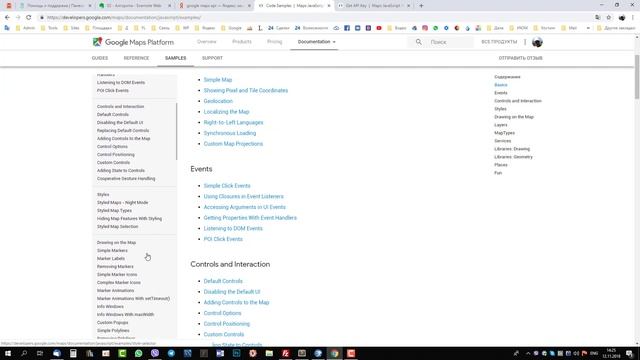The width and height of the screenshot is (640, 360).
Task: Reload the page with the refresh icon
Action: (x=29, y=18)
